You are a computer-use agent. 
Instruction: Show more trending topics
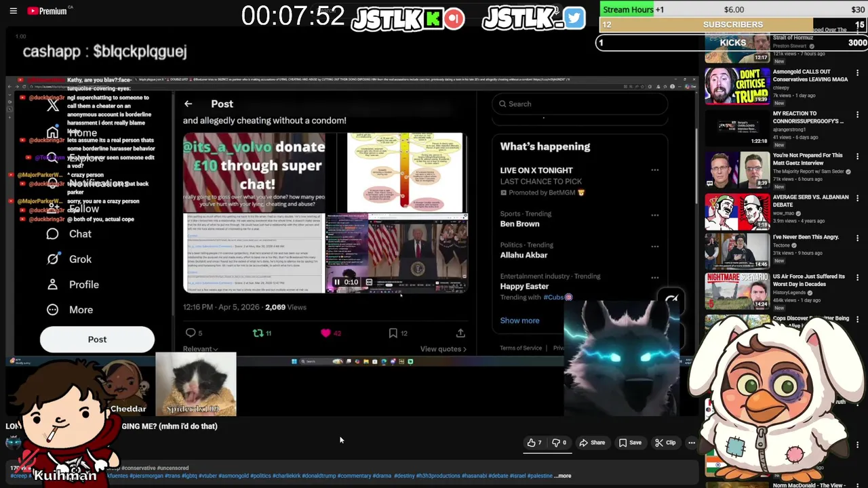coord(519,321)
